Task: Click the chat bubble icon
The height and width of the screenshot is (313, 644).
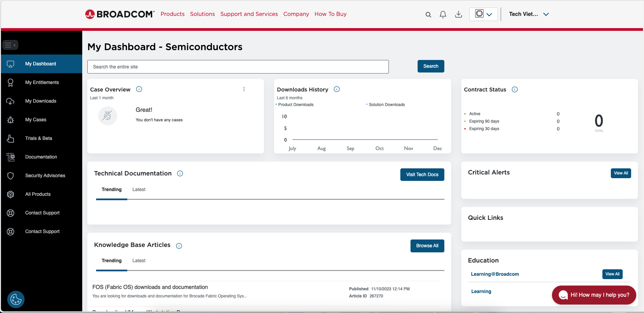Action: (x=563, y=295)
